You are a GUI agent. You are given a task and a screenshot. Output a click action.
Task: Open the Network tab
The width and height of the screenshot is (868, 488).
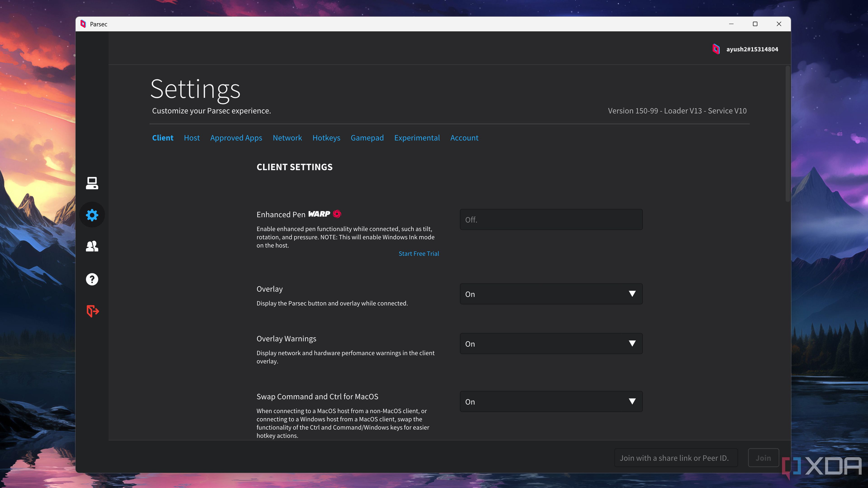(287, 138)
